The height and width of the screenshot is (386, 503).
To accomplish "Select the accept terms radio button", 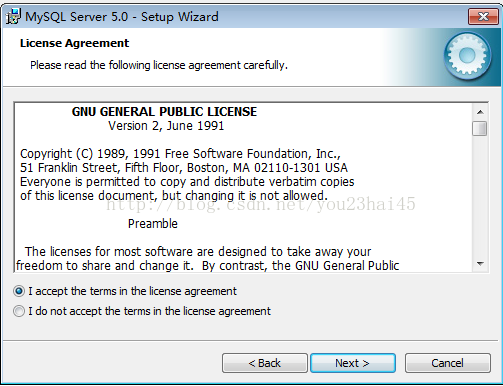I will coord(19,291).
